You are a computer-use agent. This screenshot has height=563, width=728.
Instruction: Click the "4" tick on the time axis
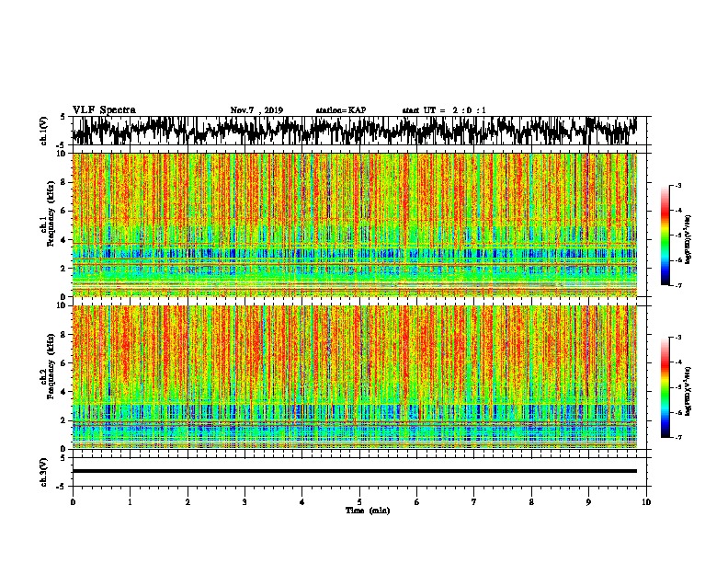coord(302,502)
